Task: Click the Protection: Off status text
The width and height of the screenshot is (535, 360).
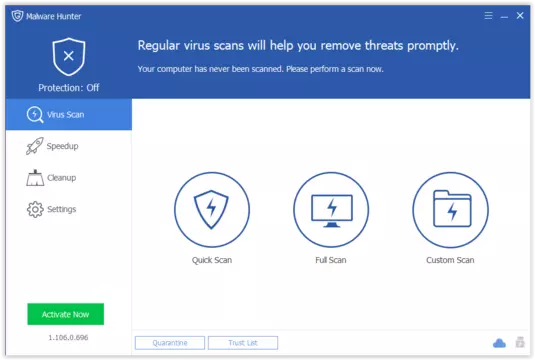Action: point(69,88)
